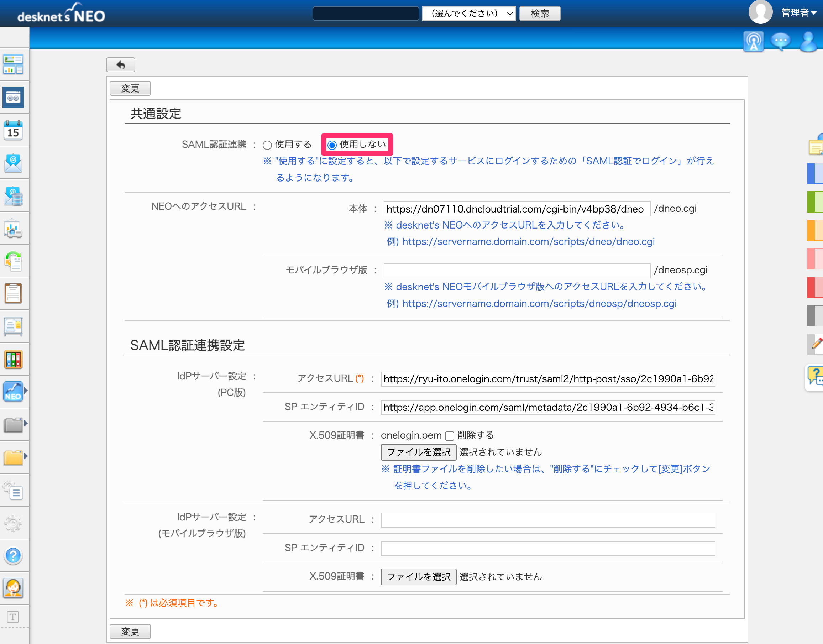
Task: Select the 使用する radio button
Action: tap(267, 145)
